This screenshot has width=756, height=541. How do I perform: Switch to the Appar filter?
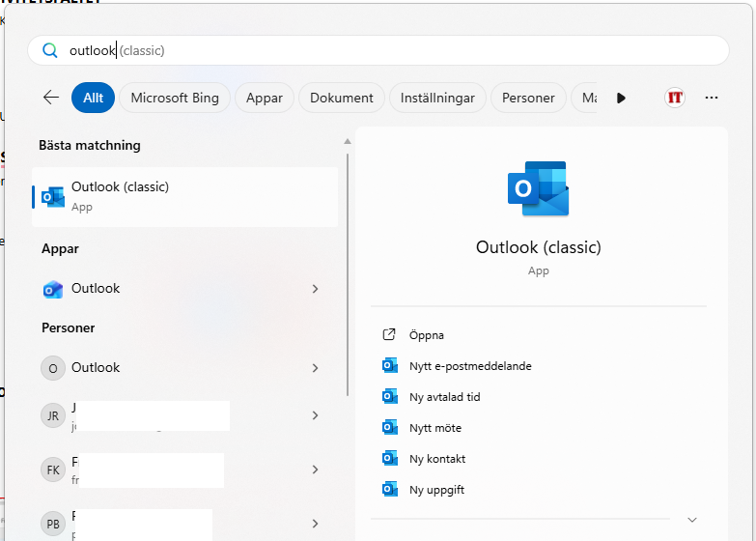tap(265, 98)
